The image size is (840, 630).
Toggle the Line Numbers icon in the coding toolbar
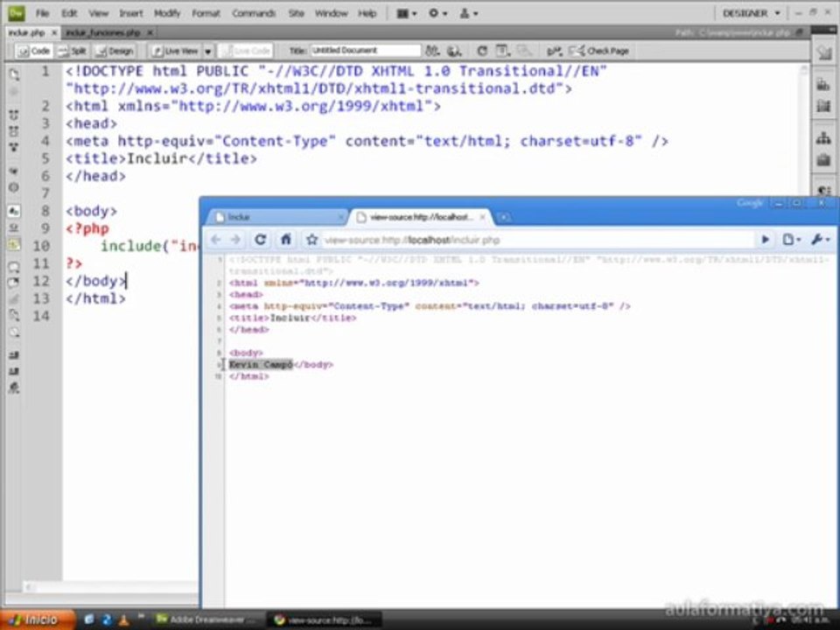tap(14, 212)
